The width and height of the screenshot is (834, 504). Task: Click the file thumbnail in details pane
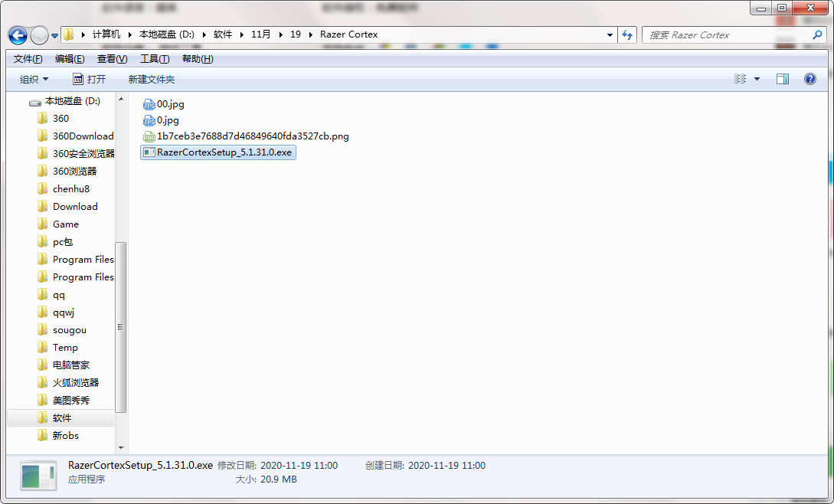(38, 475)
